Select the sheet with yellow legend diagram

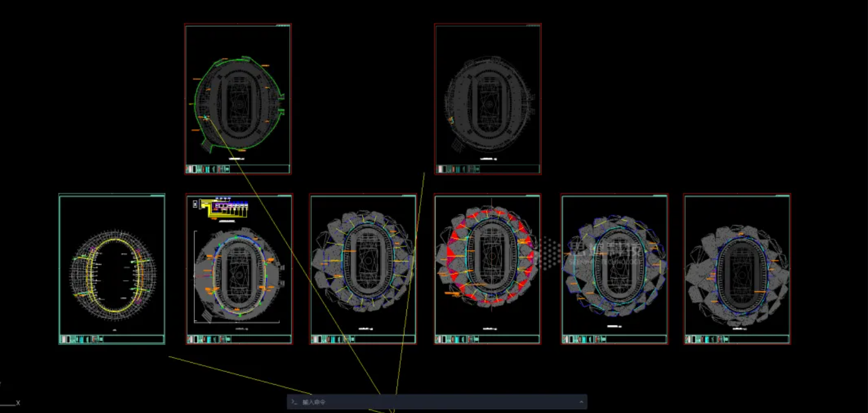tap(239, 269)
